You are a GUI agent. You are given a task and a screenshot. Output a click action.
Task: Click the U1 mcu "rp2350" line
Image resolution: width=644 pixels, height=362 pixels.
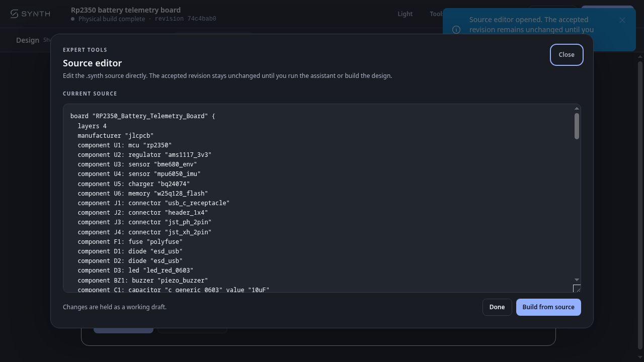click(125, 145)
